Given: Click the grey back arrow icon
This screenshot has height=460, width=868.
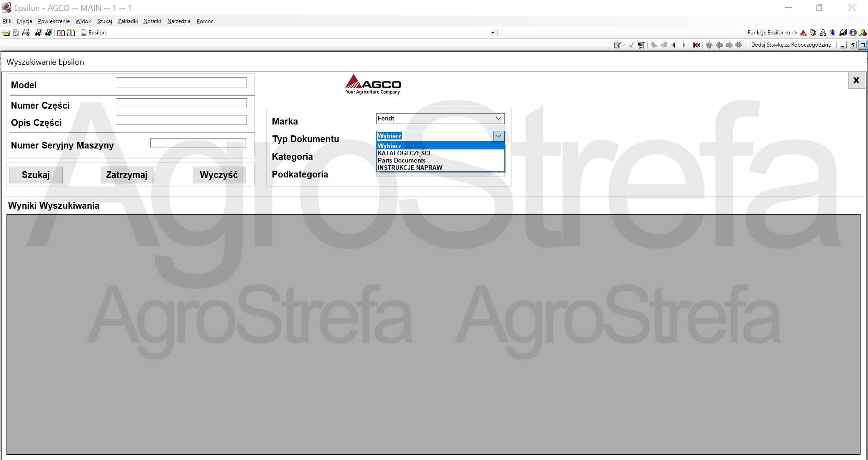Looking at the screenshot, I should [719, 45].
